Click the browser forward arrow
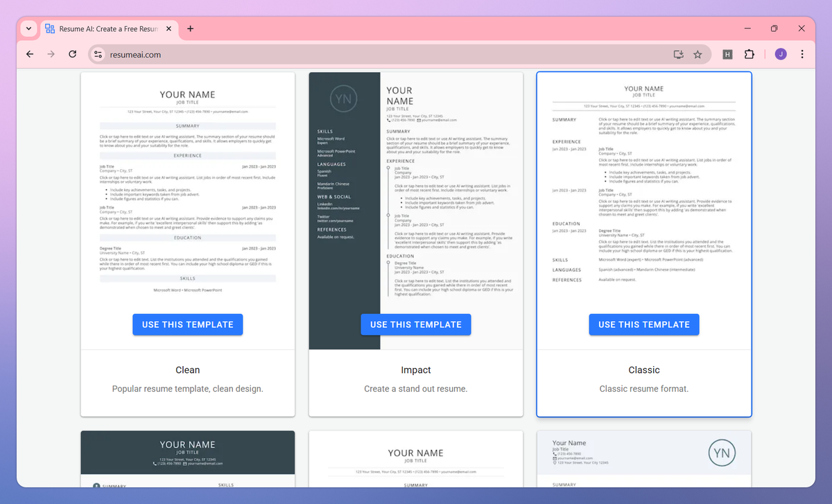The image size is (832, 504). 51,54
